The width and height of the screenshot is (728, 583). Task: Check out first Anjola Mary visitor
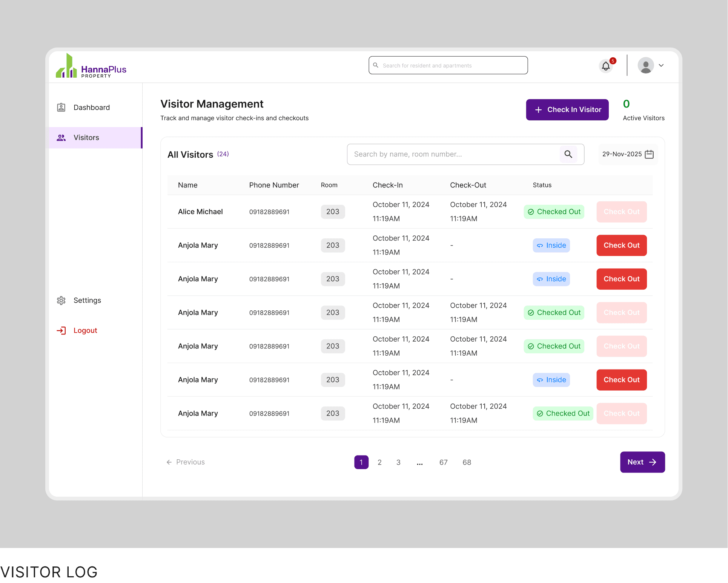[621, 245]
